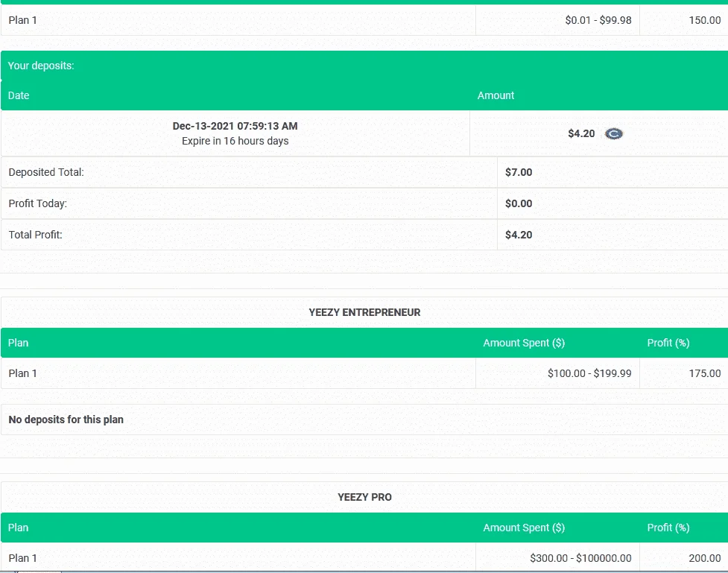The height and width of the screenshot is (573, 728).
Task: Click the $4.20 deposit amount
Action: click(x=581, y=133)
